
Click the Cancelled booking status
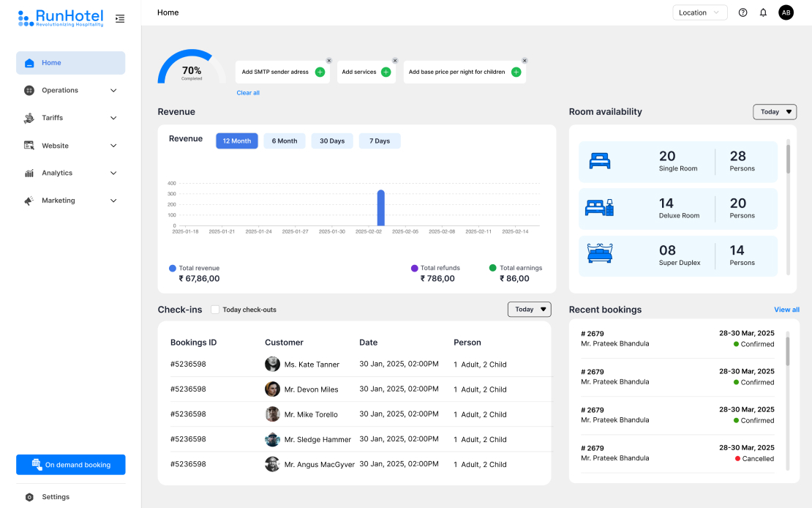[x=754, y=459]
